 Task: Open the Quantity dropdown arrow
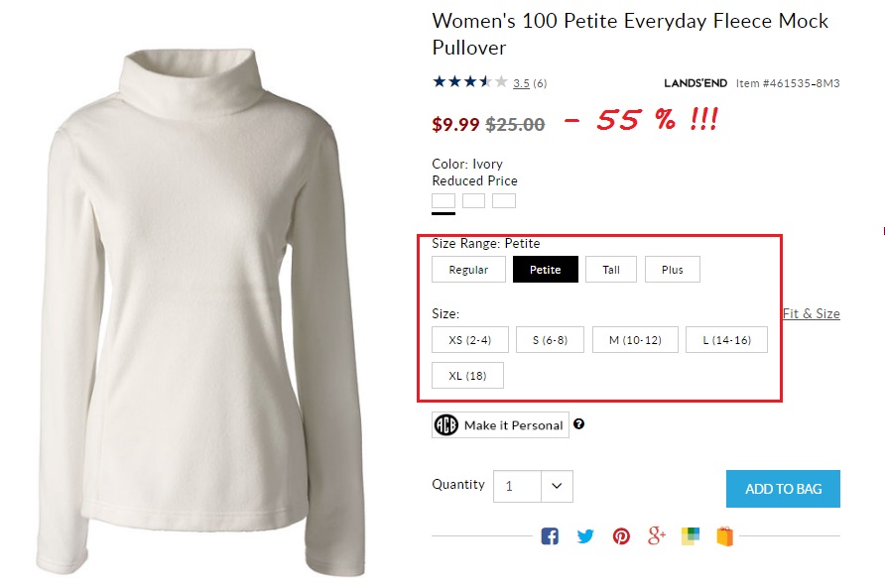click(x=557, y=486)
